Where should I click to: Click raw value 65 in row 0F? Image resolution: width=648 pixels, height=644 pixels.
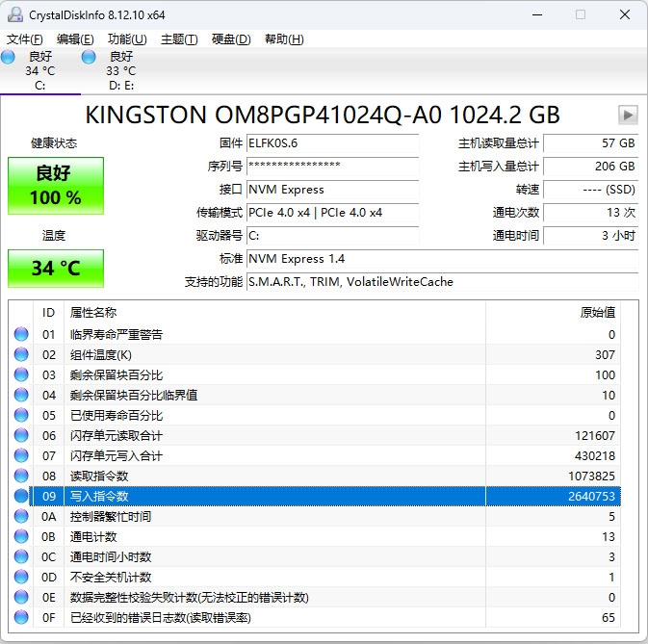click(x=609, y=618)
